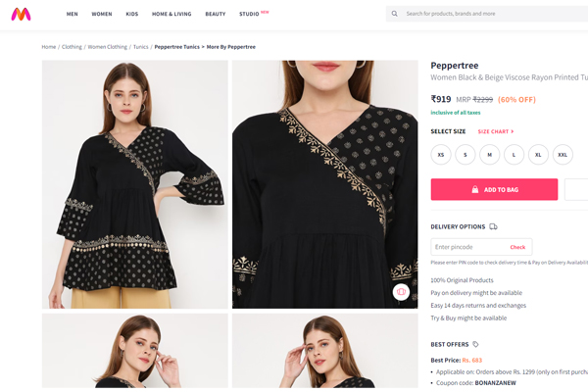The image size is (588, 392).
Task: Open the first full-length product photo
Action: coord(134,185)
